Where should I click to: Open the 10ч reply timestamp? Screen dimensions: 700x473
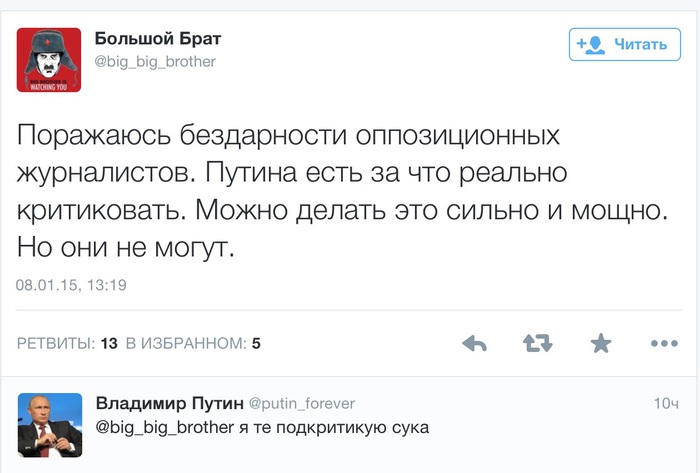(x=666, y=403)
